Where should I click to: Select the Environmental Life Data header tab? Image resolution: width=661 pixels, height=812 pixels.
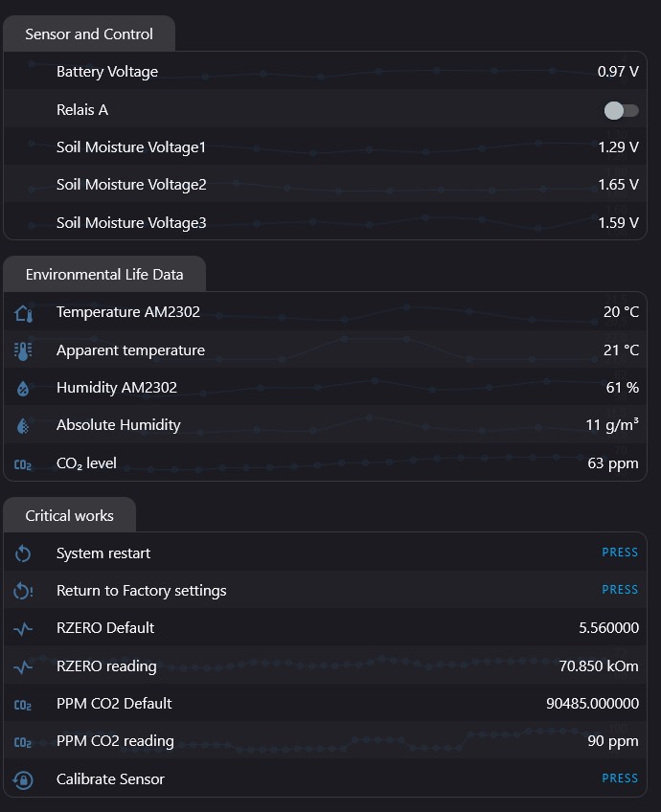104,275
